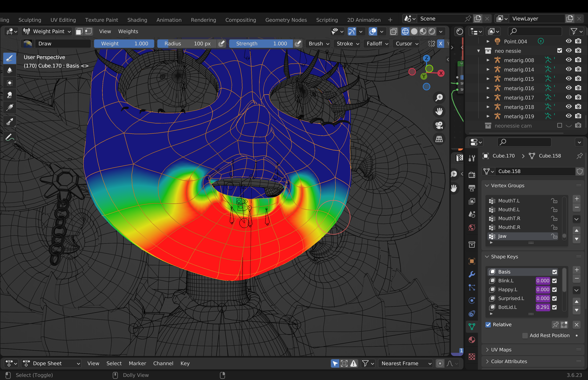Select the Draw brush tool in the toolbar

click(10, 58)
